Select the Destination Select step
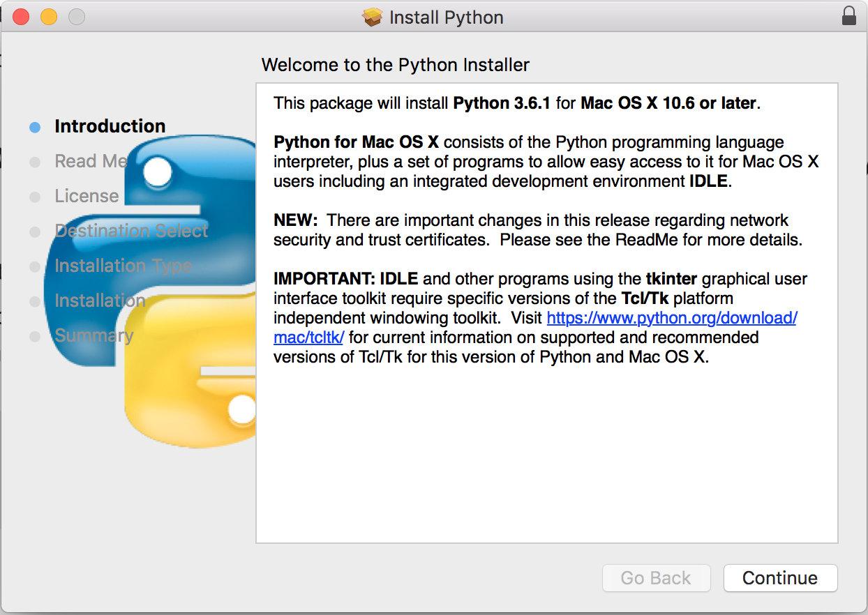The height and width of the screenshot is (615, 868). [131, 231]
